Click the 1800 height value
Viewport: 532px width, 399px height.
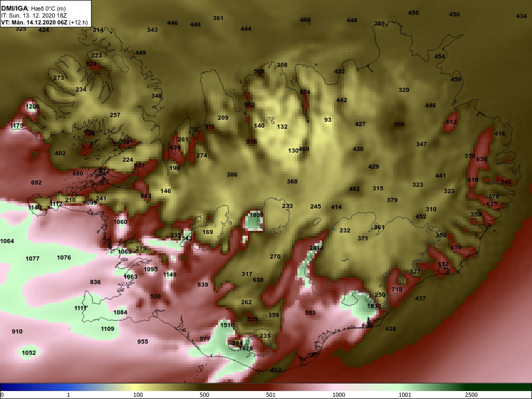tap(256, 215)
